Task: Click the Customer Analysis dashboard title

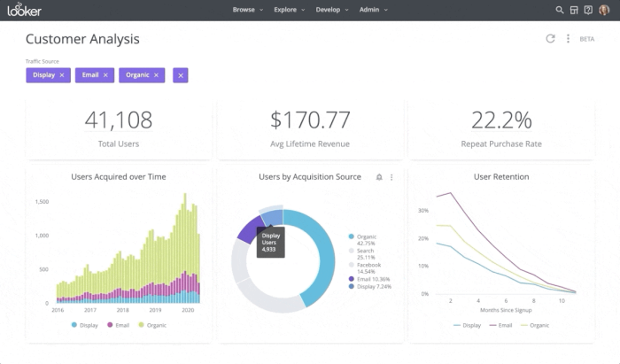Action: click(82, 39)
